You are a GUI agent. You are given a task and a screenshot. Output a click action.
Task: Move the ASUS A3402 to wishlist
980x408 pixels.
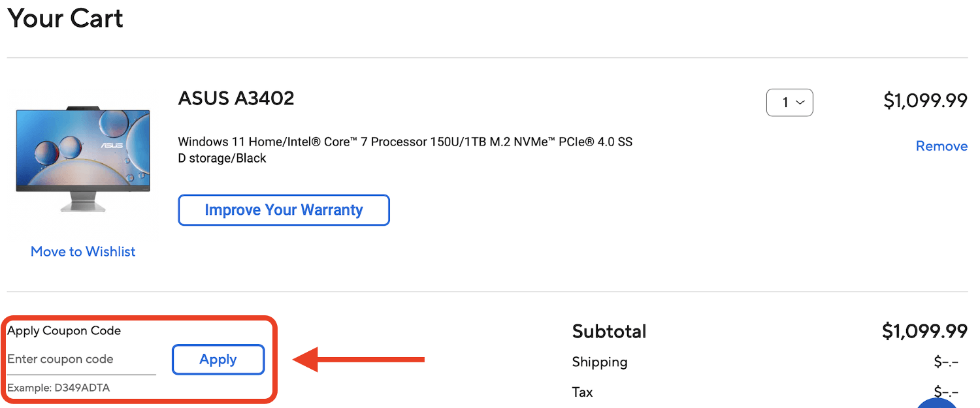click(82, 251)
